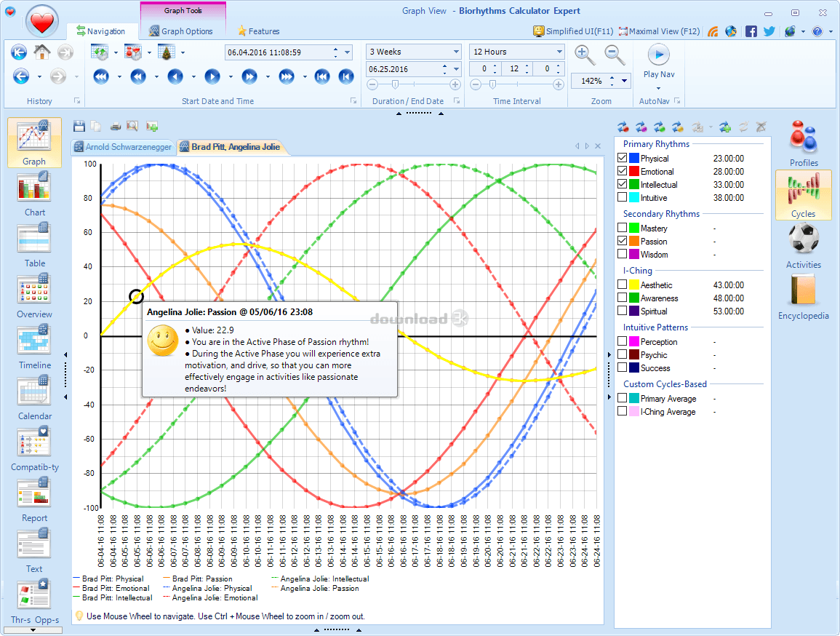Open the Timeline view
This screenshot has width=840, height=636.
(x=34, y=346)
